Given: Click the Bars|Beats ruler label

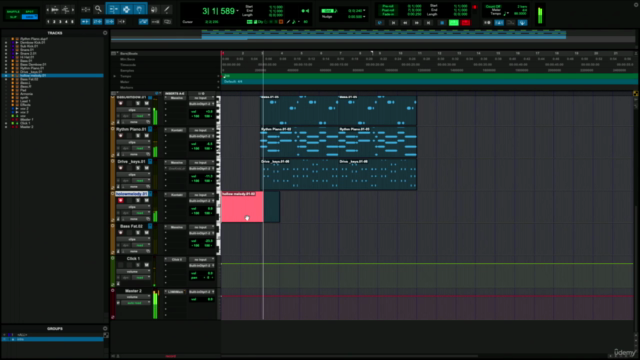Looking at the screenshot, I should click(x=129, y=53).
